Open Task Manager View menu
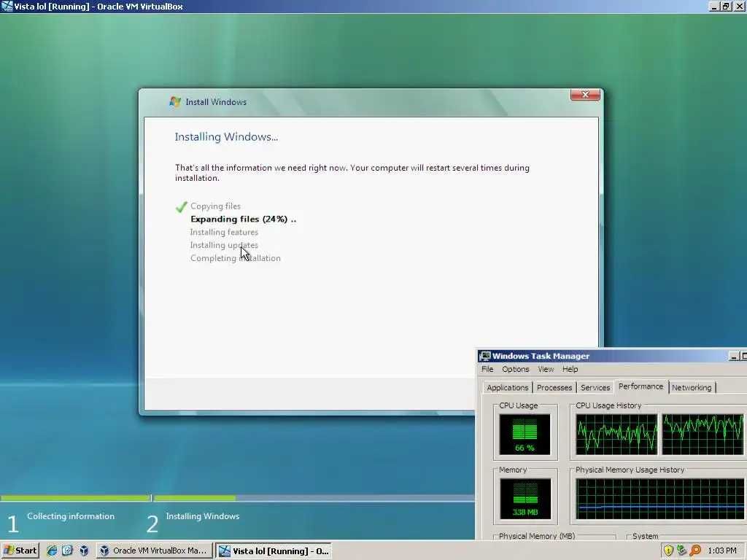 (546, 369)
